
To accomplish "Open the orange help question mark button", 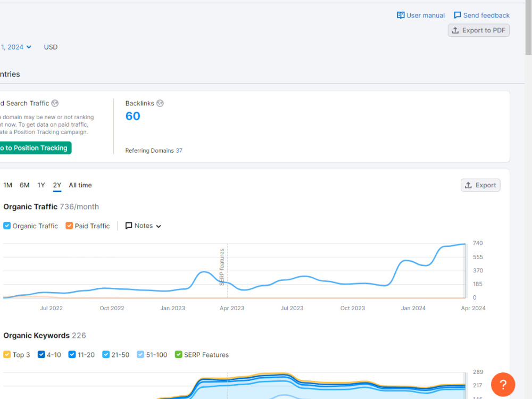I will (503, 385).
